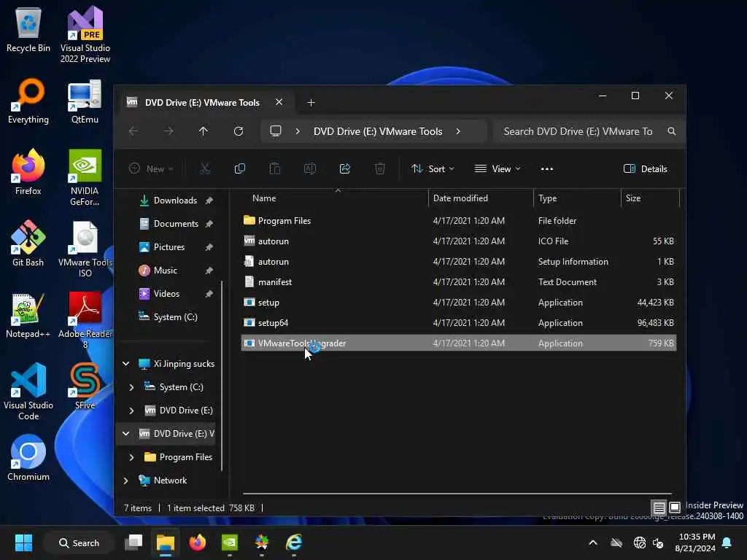Click the Search DVD Drive input field

(578, 131)
